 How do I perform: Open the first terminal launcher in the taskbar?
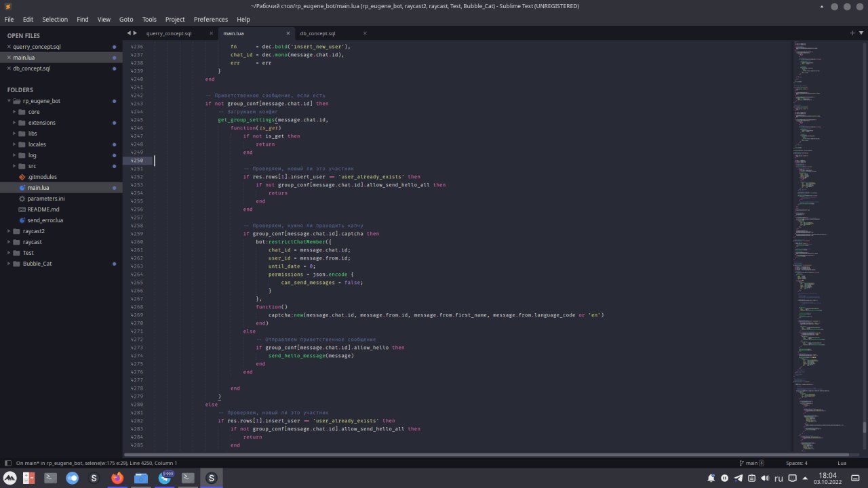[x=50, y=478]
